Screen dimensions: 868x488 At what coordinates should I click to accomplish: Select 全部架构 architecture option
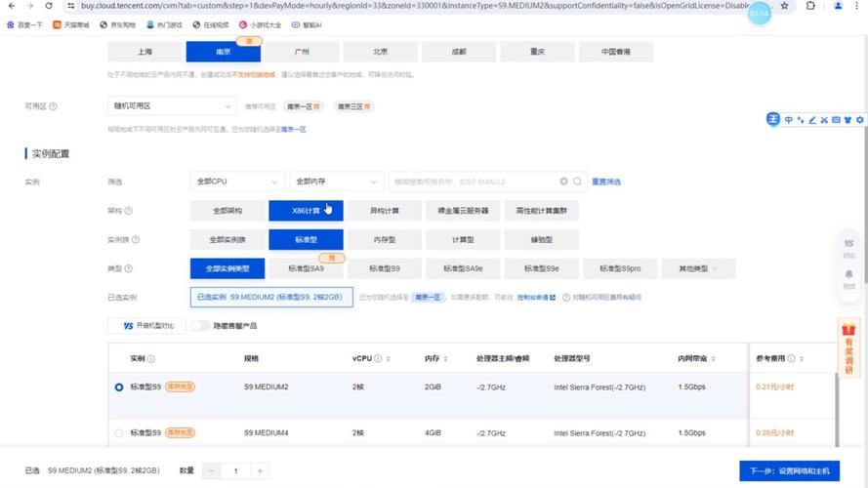tap(227, 210)
